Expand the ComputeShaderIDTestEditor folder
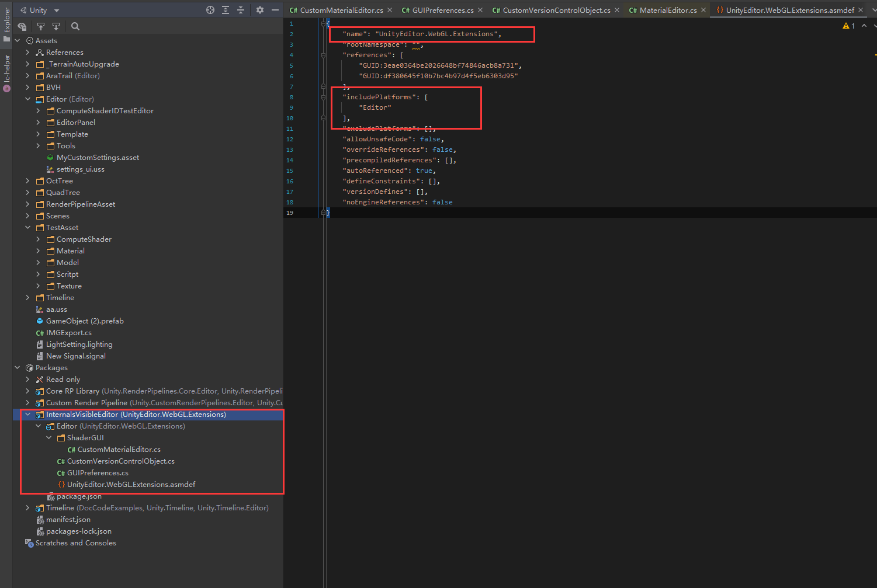 [38, 111]
